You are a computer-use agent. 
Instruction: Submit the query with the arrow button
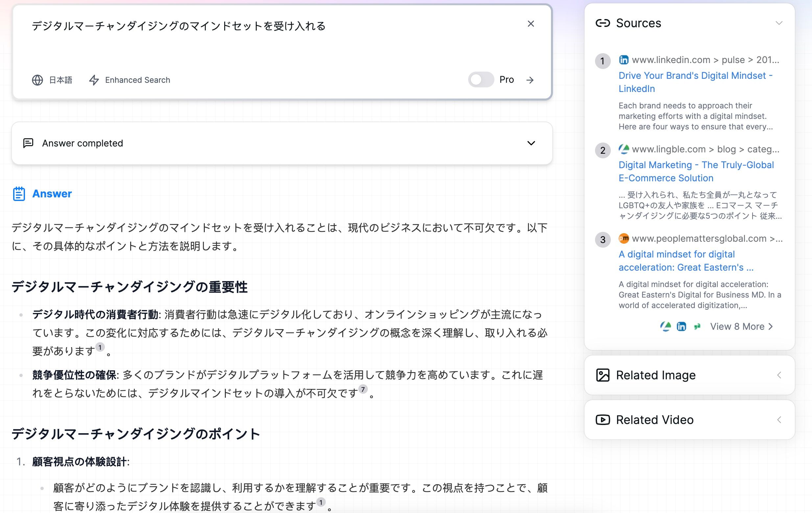coord(530,80)
